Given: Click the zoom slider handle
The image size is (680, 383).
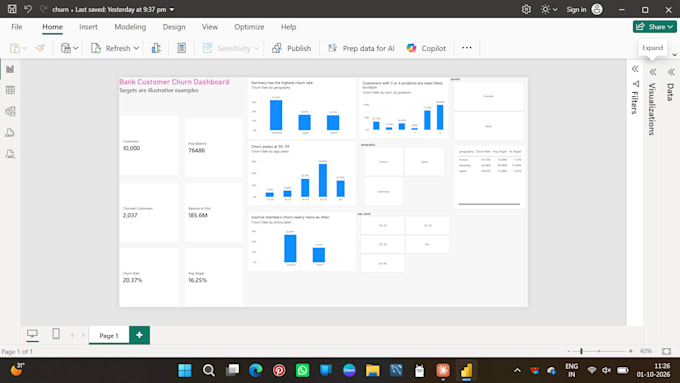Looking at the screenshot, I should [x=581, y=351].
